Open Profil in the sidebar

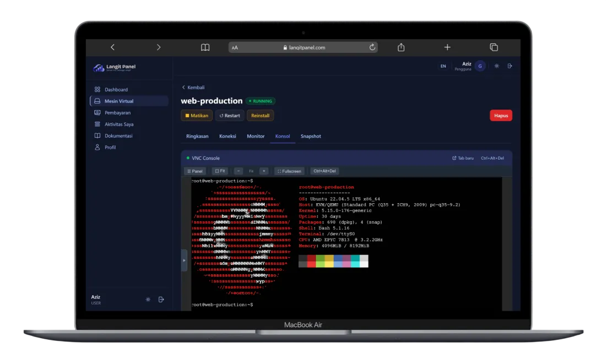(x=129, y=147)
